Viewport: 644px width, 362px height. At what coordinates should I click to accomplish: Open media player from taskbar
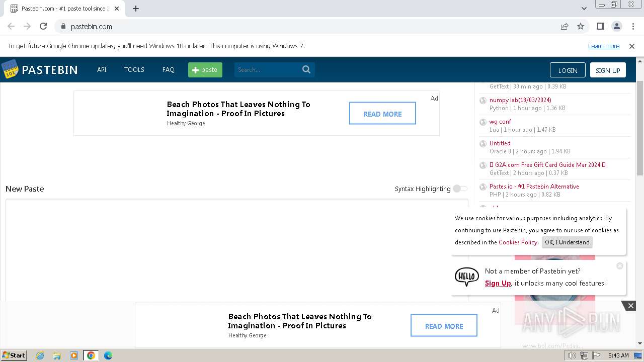(74, 355)
